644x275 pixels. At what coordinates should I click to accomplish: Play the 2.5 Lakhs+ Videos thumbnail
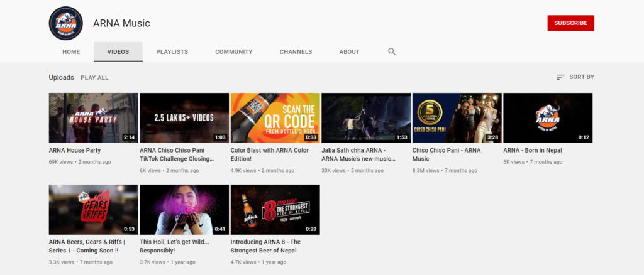[x=184, y=117]
